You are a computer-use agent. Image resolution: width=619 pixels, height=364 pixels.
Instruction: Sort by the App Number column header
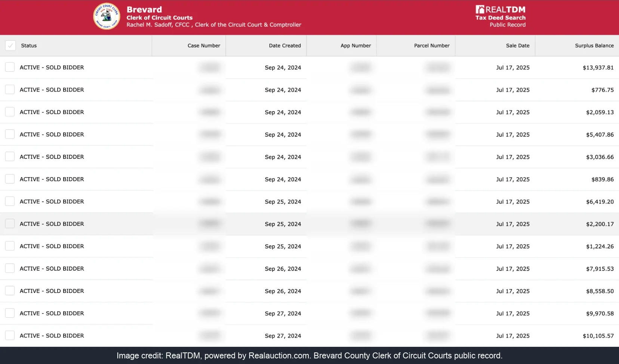click(355, 46)
